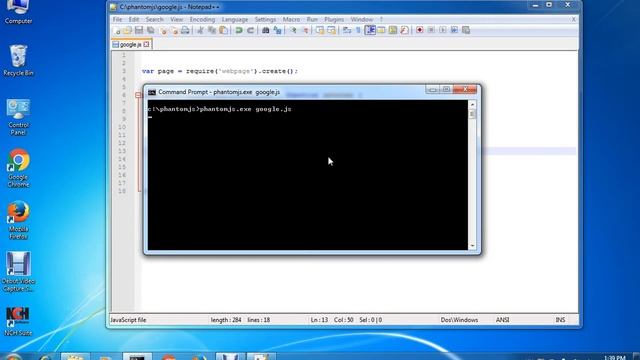
Task: Click the taskbar clock
Action: (x=614, y=358)
